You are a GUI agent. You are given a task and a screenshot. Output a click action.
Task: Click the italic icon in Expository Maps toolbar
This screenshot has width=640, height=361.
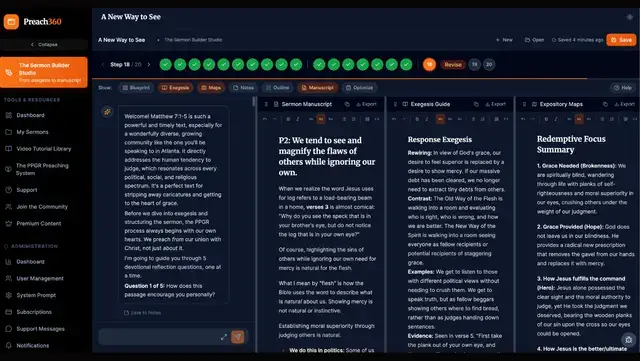556,119
